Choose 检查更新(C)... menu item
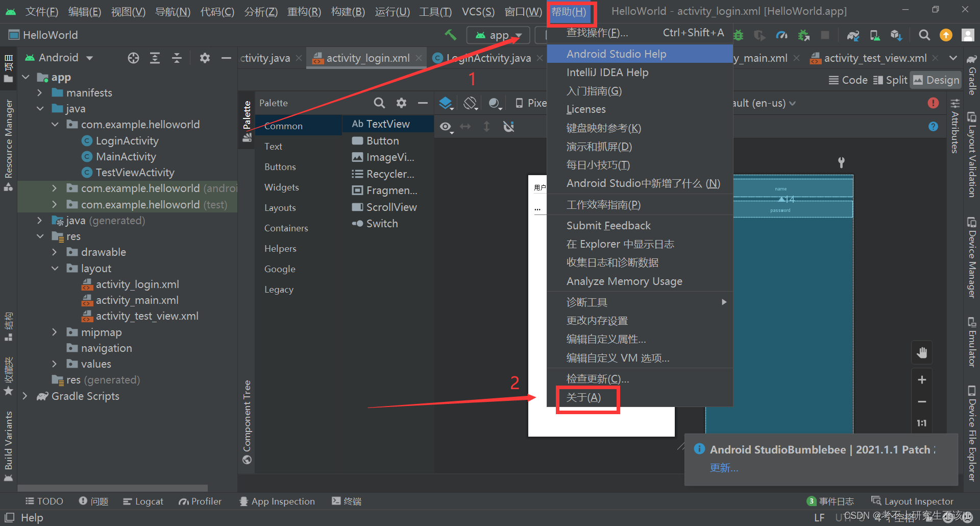 [x=640, y=379]
